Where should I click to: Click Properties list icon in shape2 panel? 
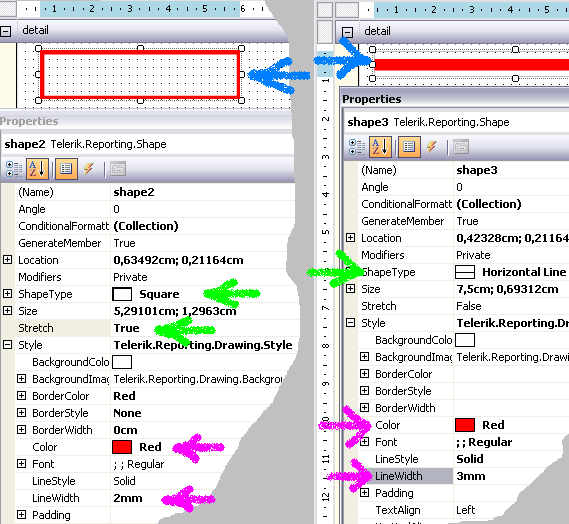(66, 169)
